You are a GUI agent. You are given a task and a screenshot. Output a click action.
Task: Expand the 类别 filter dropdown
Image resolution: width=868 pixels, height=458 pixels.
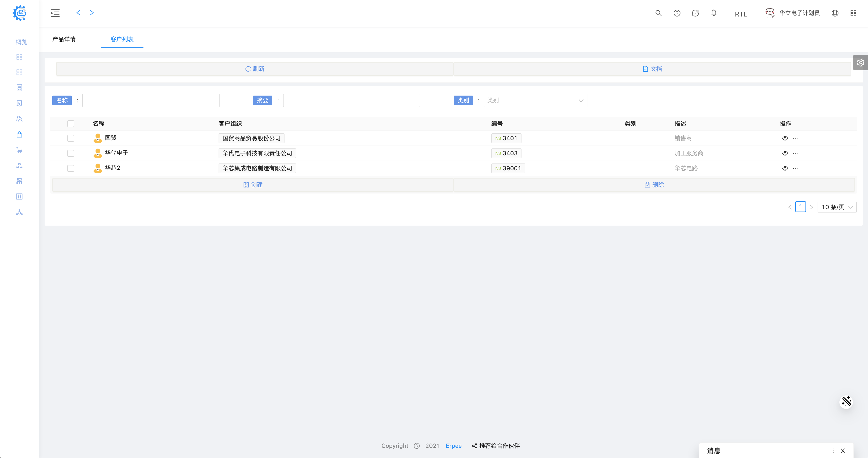[x=535, y=100]
